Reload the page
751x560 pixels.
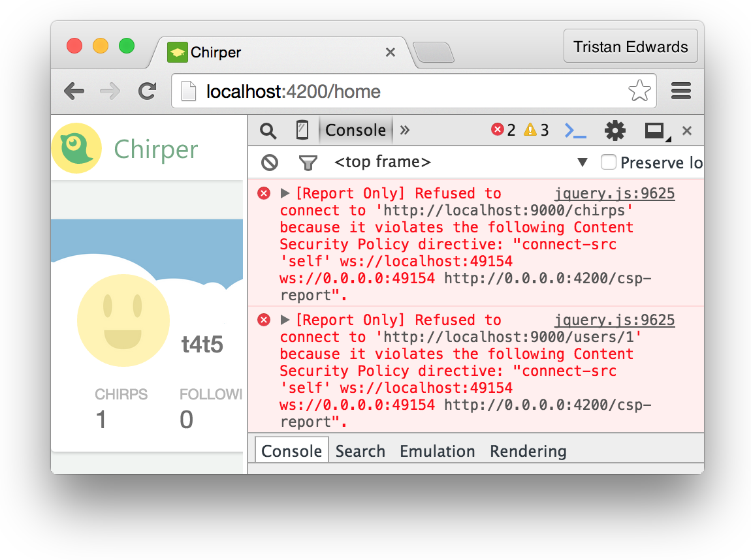147,91
